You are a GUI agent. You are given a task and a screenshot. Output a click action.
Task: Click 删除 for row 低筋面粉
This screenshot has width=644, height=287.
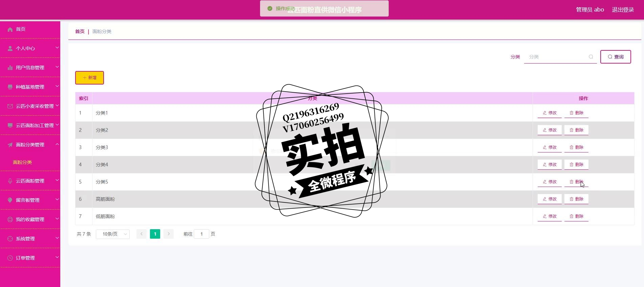(576, 216)
